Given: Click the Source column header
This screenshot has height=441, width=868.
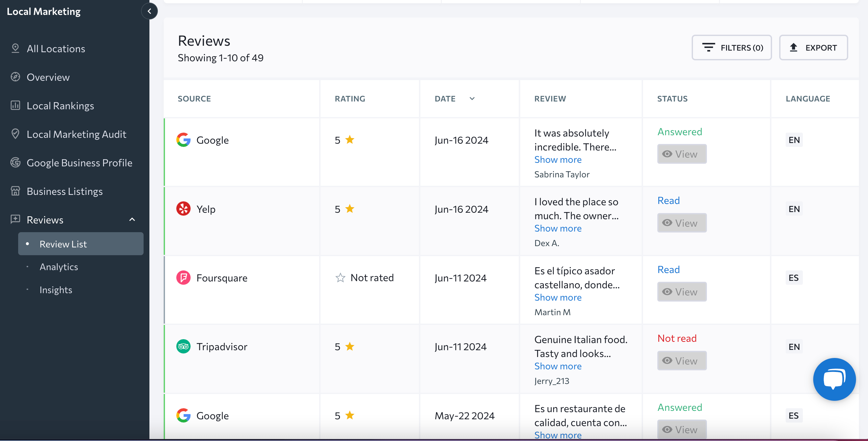Looking at the screenshot, I should [x=194, y=99].
